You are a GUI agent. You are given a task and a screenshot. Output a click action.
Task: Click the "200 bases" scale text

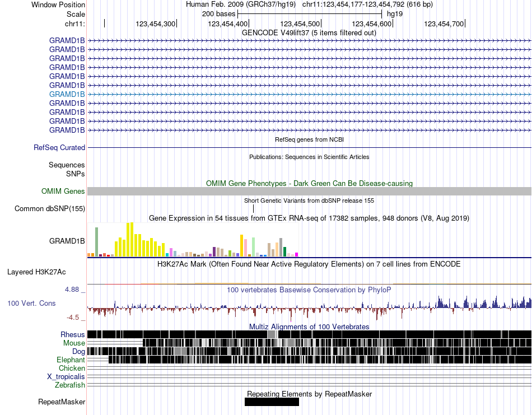(218, 14)
